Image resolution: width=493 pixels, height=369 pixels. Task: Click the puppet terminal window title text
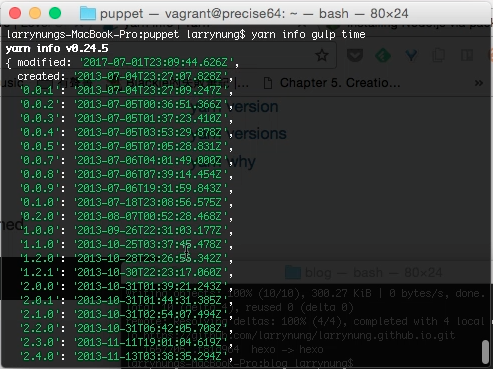click(x=254, y=14)
